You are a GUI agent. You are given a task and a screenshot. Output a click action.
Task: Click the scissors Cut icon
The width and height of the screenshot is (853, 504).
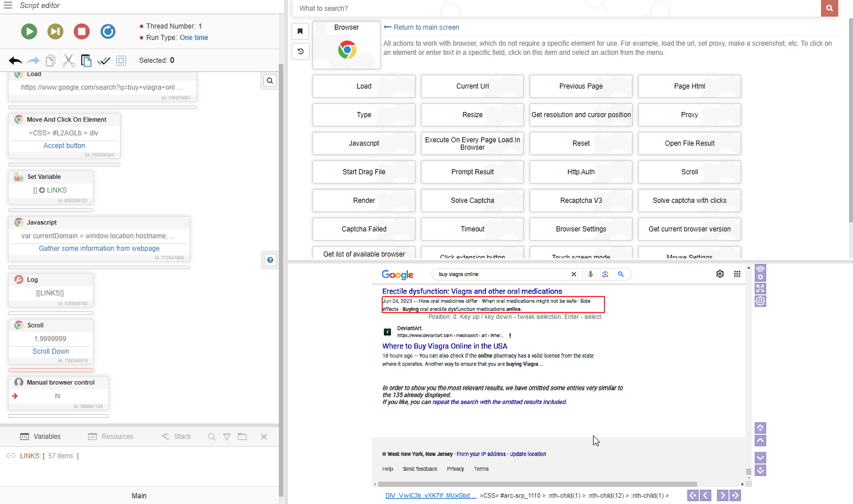[69, 61]
